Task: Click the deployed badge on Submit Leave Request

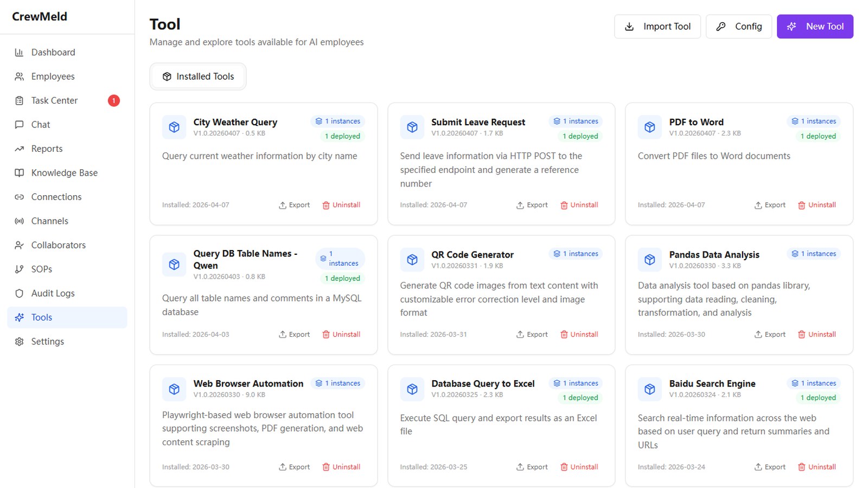Action: pos(580,136)
